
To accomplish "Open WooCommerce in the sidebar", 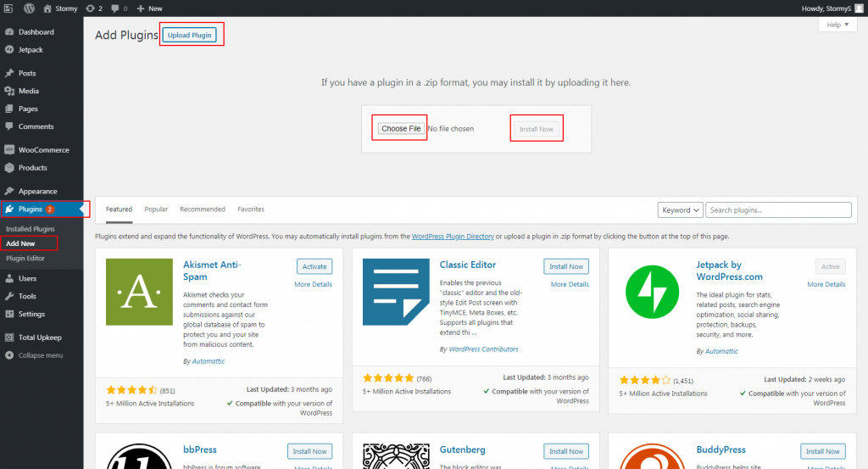I will tap(43, 150).
